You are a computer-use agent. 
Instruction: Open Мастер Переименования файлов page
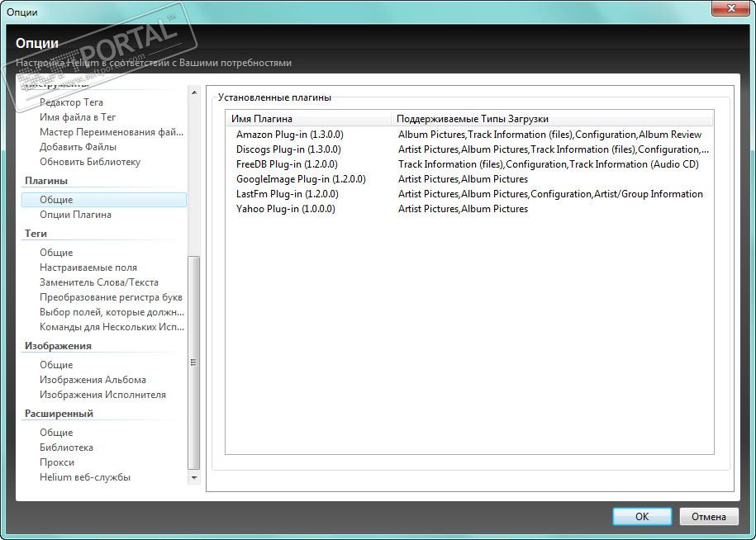click(112, 132)
